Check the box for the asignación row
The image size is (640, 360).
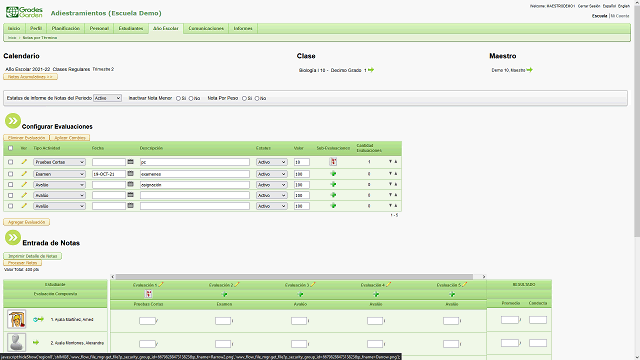[11, 185]
